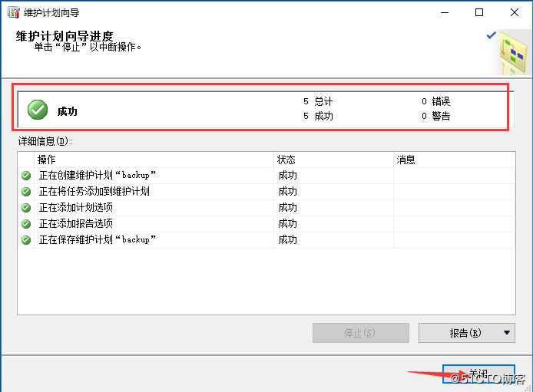
Task: Click 成功 status of 正在添加计划选项 row
Action: click(x=287, y=208)
